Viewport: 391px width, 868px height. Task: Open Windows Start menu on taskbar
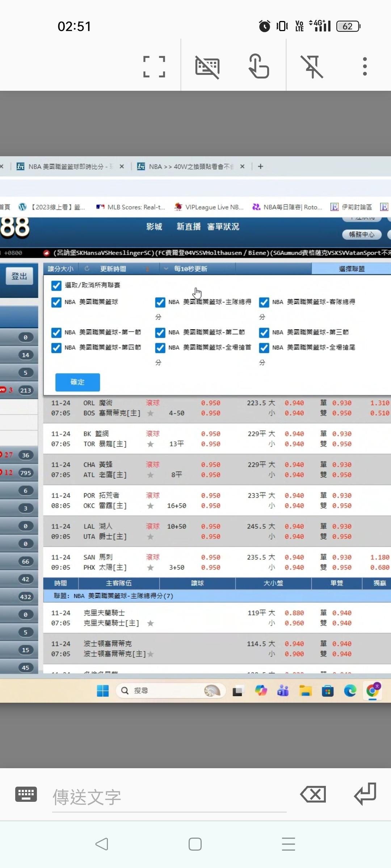(x=103, y=691)
